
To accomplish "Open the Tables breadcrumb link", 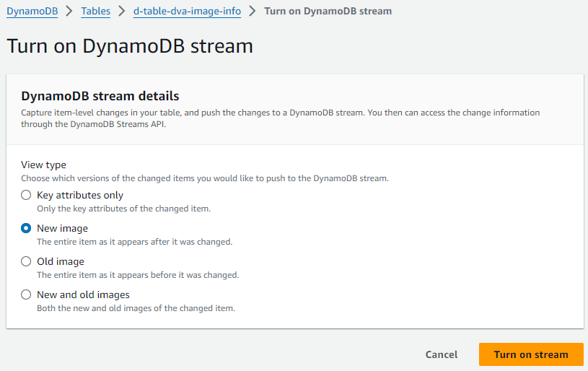I will point(96,12).
